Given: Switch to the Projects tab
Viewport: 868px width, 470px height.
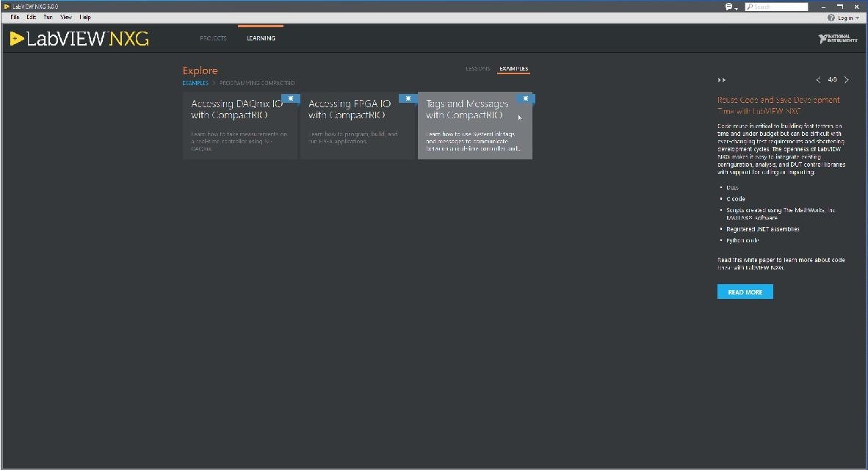Looking at the screenshot, I should tap(213, 38).
